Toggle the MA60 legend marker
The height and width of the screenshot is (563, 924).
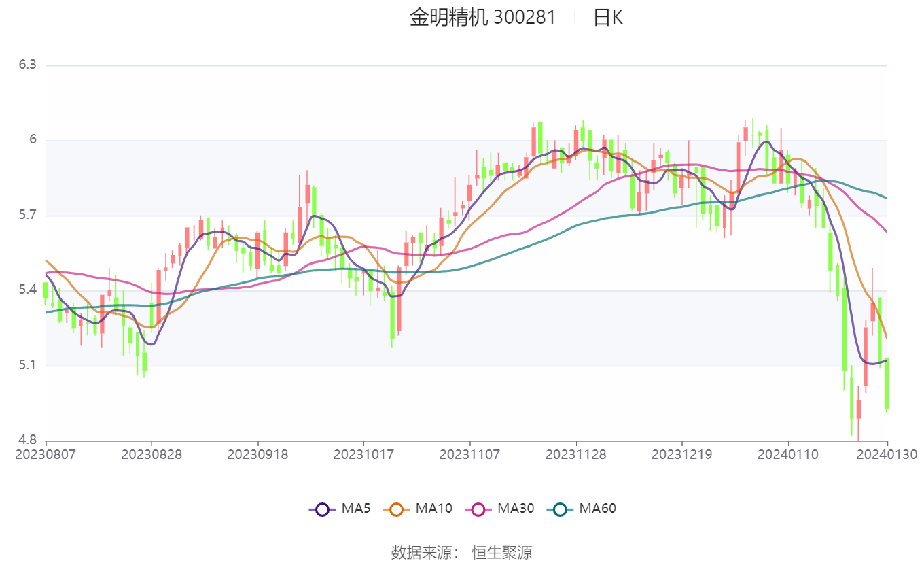[581, 509]
